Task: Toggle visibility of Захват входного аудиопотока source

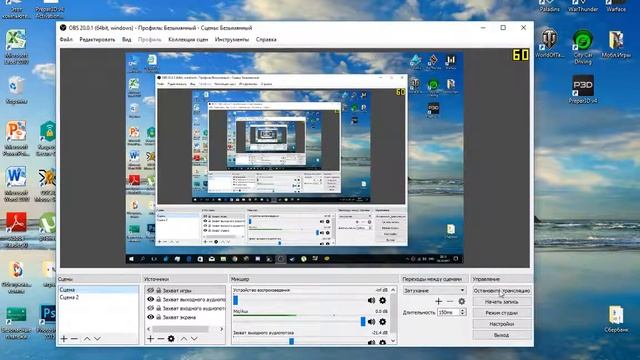Action: pyautogui.click(x=151, y=308)
